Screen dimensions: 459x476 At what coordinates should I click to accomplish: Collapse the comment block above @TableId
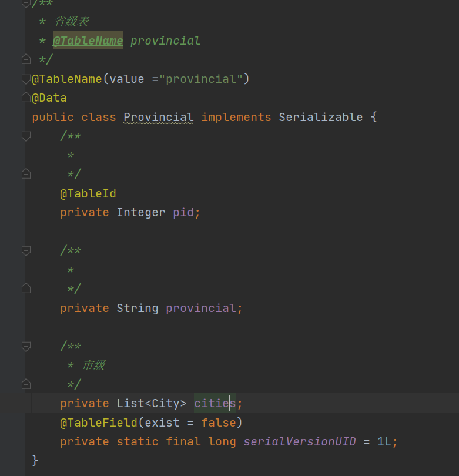point(26,136)
